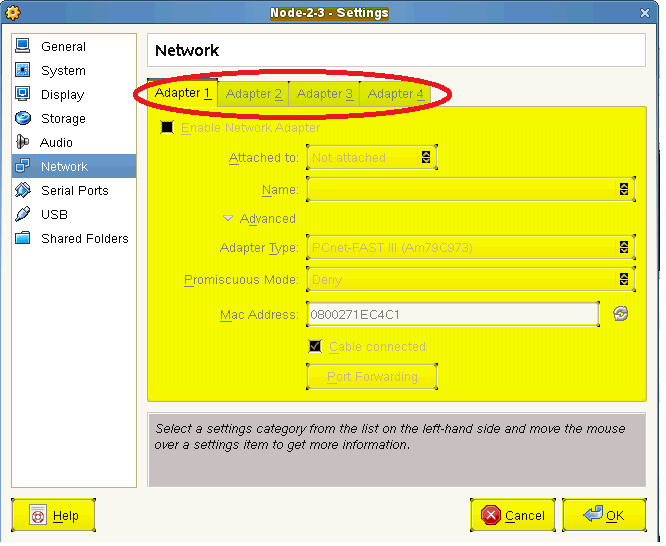Click the Port Forwarding button
The height and width of the screenshot is (546, 666).
coord(372,377)
